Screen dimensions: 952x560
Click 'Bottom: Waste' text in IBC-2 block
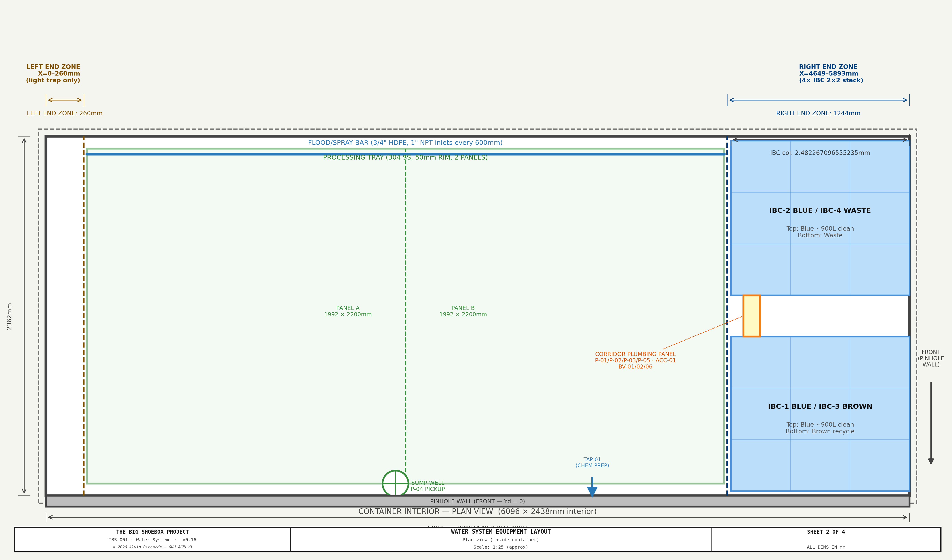[x=820, y=235]
